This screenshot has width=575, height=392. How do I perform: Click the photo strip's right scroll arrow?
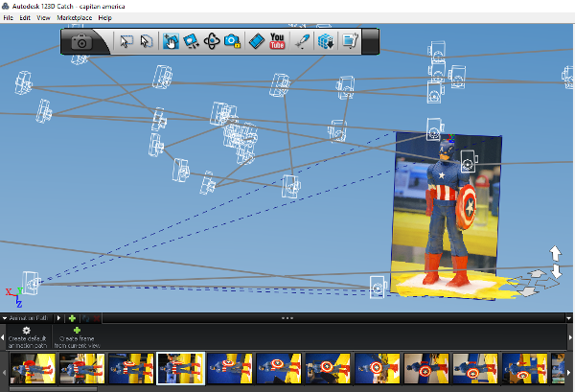point(569,372)
